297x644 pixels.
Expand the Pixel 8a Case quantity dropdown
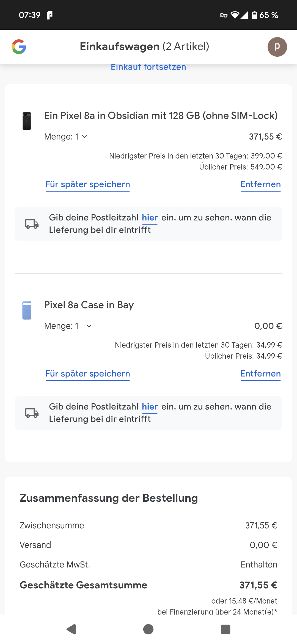point(68,326)
